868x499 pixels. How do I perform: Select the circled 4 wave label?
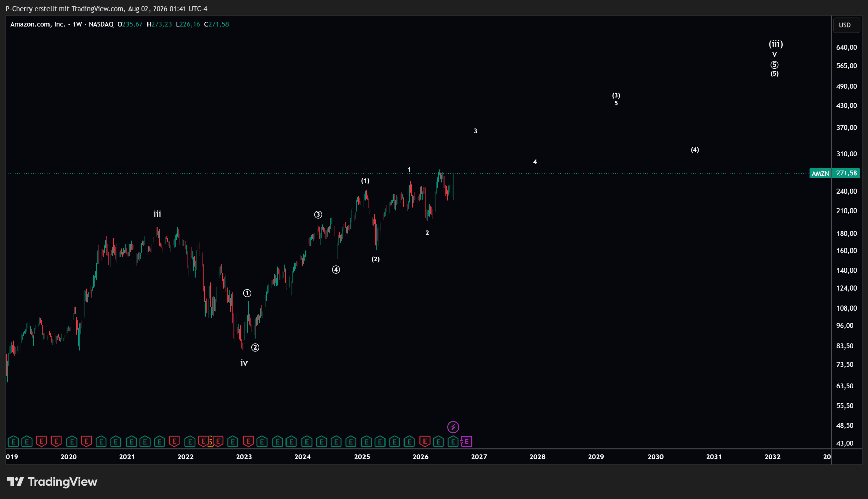tap(336, 270)
